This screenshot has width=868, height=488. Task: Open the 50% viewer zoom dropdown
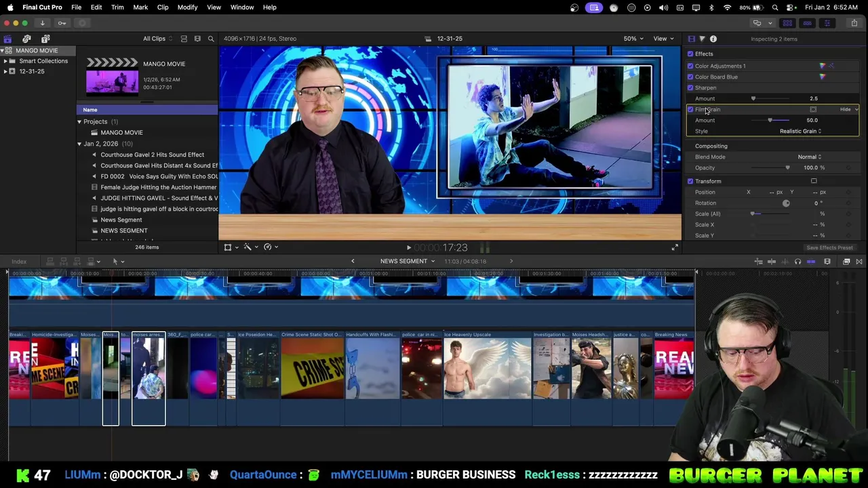(633, 39)
